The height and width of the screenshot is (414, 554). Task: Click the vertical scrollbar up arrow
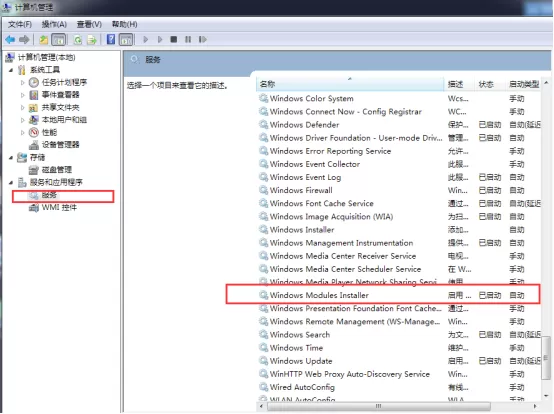tap(546, 83)
